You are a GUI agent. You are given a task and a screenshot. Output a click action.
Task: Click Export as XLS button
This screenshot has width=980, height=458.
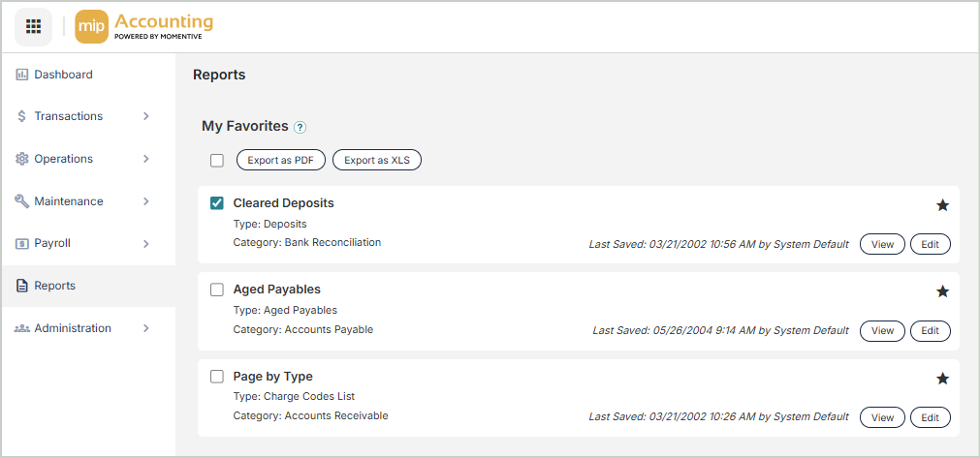(x=377, y=161)
